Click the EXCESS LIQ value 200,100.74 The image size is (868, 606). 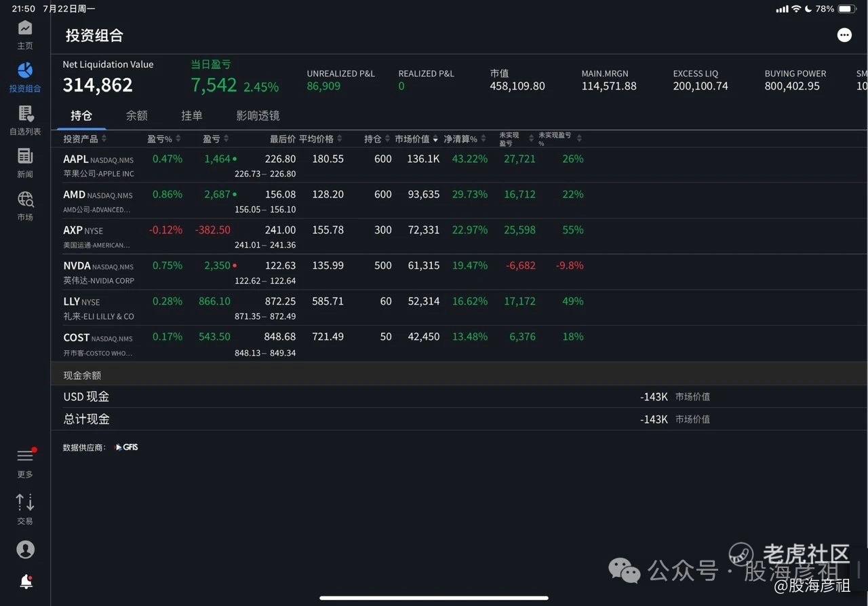coord(701,86)
